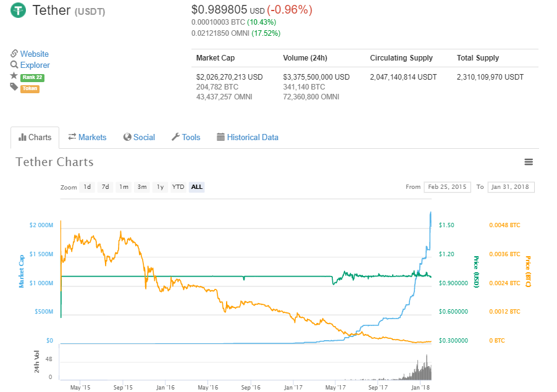Click the 341,140 BTC volume value
This screenshot has width=557, height=392.
(304, 87)
